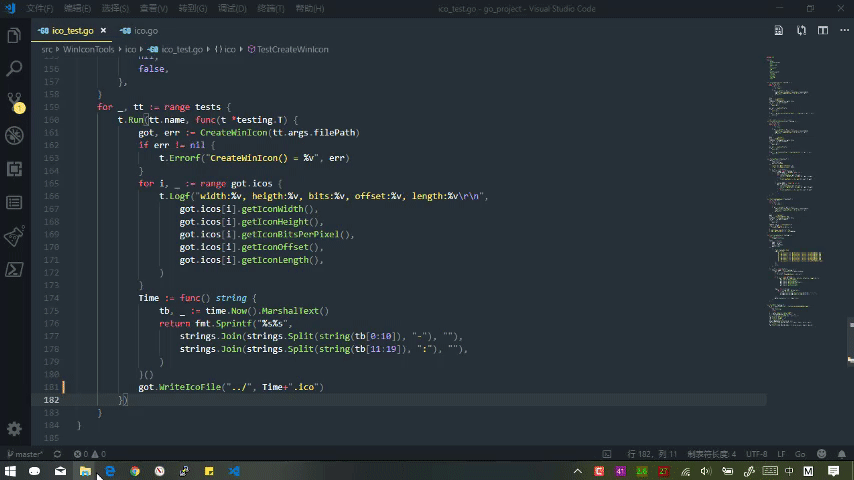The height and width of the screenshot is (480, 854).
Task: Select the Go language mode in the status bar
Action: (x=800, y=454)
